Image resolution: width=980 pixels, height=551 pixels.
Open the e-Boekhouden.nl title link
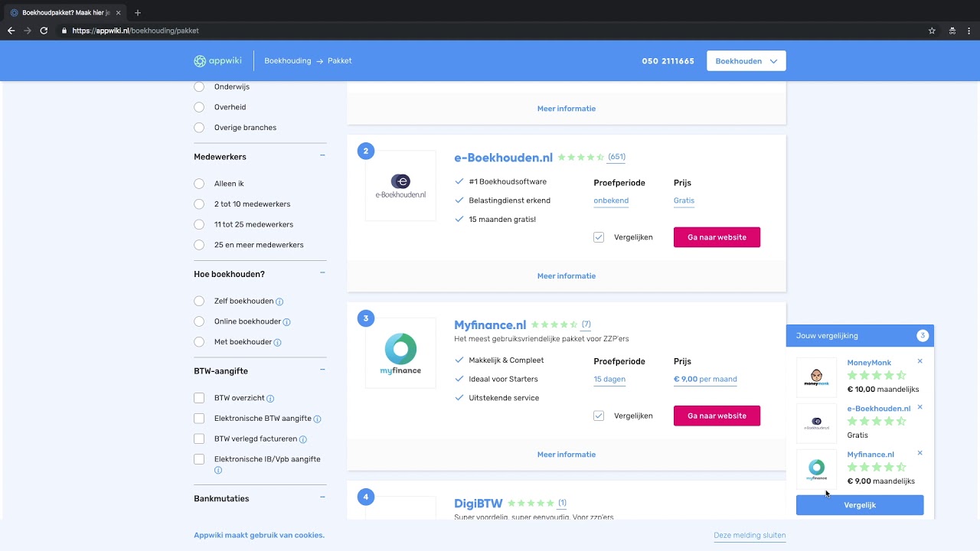pyautogui.click(x=503, y=158)
